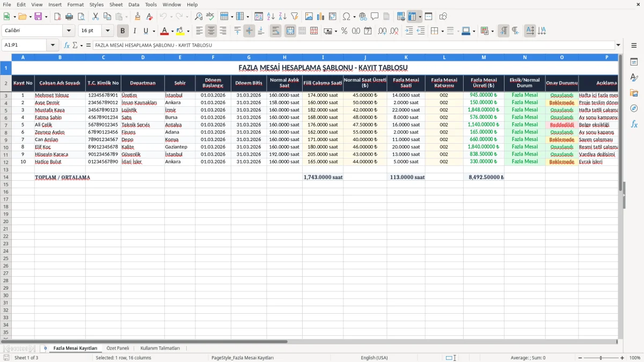Toggle Align Left

pos(200,31)
